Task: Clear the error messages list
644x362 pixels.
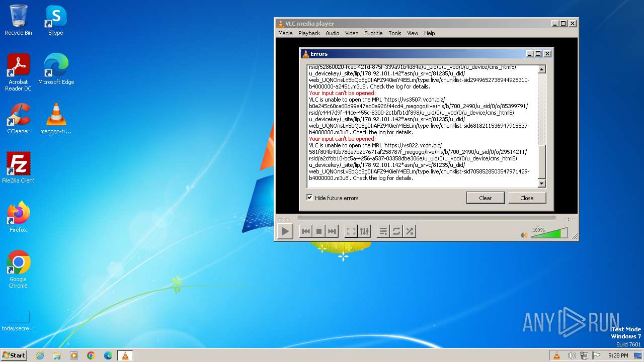Action: [486, 198]
